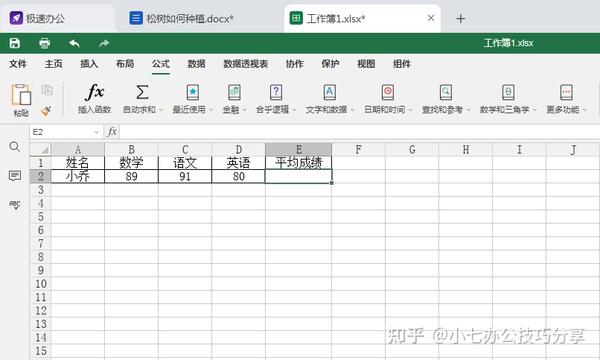Select column F header
The image size is (600, 360).
point(359,149)
